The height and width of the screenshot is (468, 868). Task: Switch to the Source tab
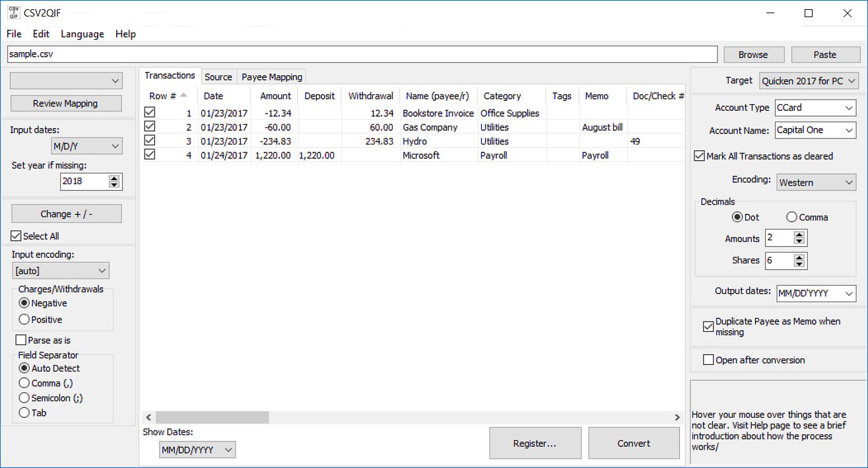click(x=218, y=77)
